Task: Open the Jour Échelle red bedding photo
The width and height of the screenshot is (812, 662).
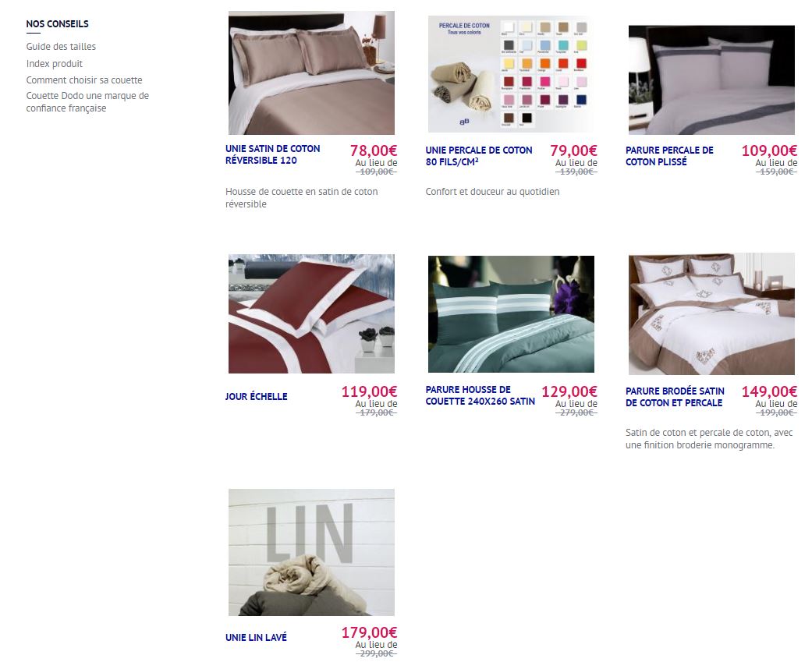Action: (x=311, y=313)
